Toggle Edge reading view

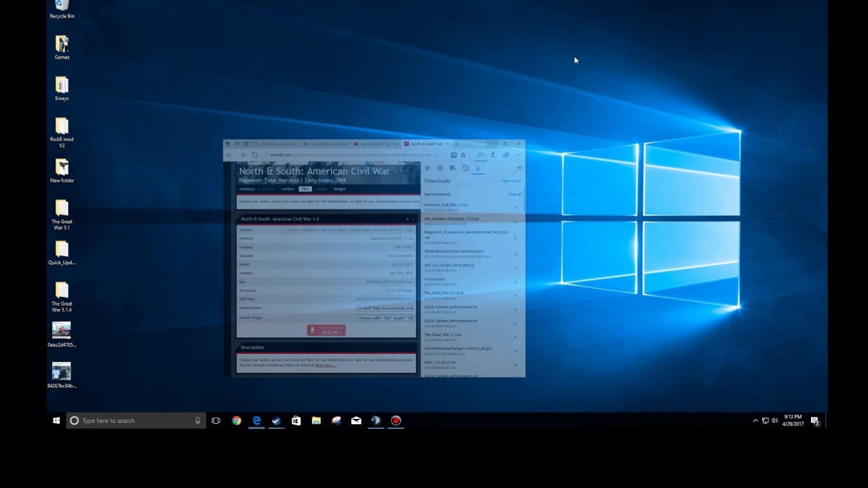coord(454,155)
